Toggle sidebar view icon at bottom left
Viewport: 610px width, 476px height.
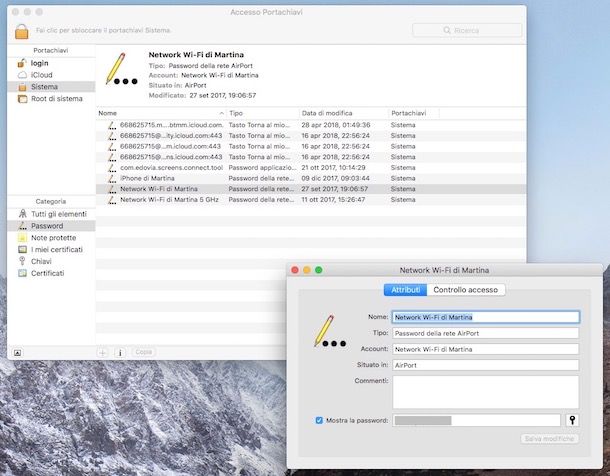(18, 353)
